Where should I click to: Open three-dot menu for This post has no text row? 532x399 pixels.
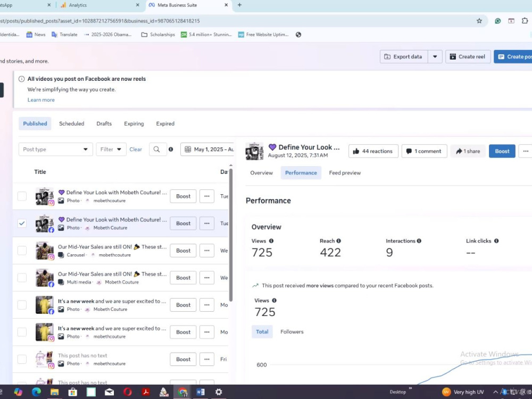[x=207, y=359]
